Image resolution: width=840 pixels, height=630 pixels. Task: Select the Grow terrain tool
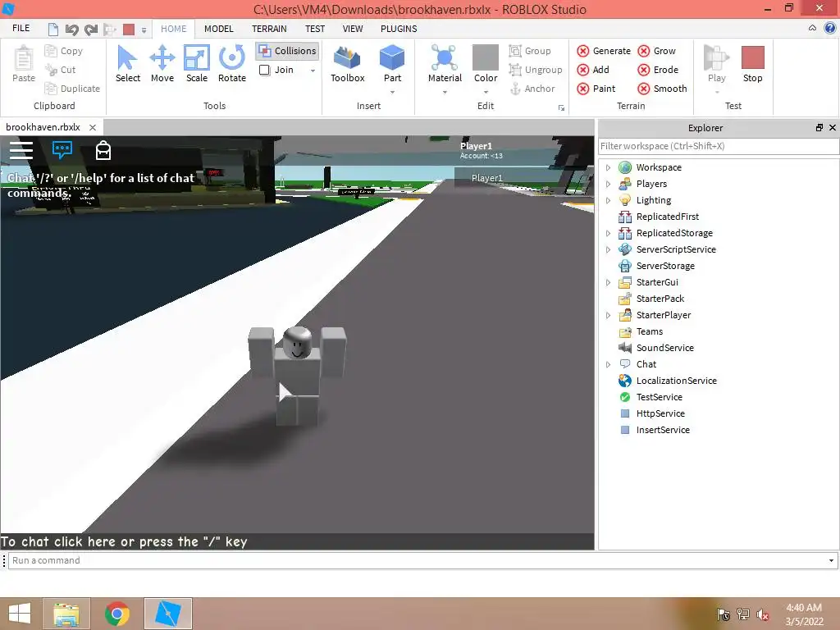(x=657, y=51)
